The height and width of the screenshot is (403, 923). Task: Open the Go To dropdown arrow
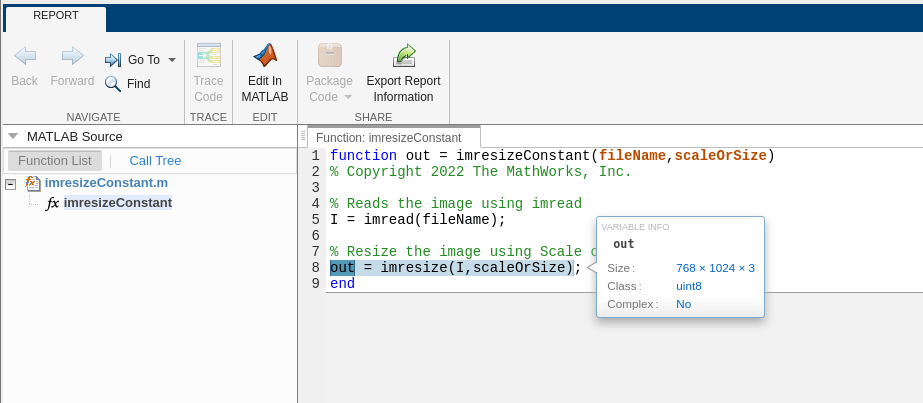(172, 60)
